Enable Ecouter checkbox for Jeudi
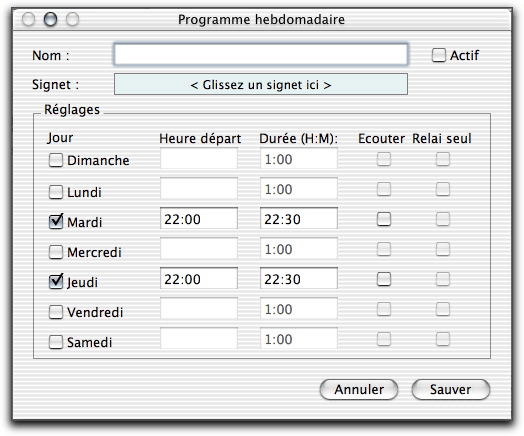The height and width of the screenshot is (436, 524). tap(384, 279)
